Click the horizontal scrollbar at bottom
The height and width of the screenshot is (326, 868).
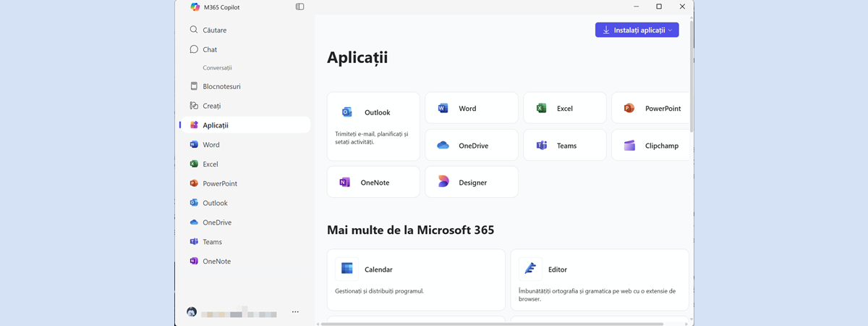492,324
